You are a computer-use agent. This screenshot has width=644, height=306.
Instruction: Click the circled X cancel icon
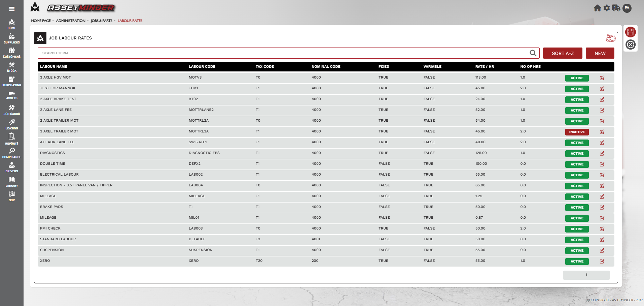[x=630, y=44]
